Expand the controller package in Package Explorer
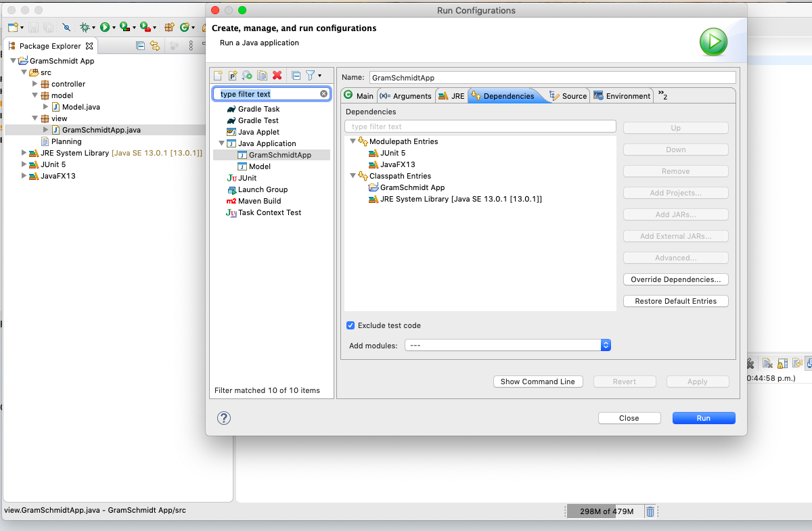This screenshot has height=531, width=812. [x=35, y=84]
